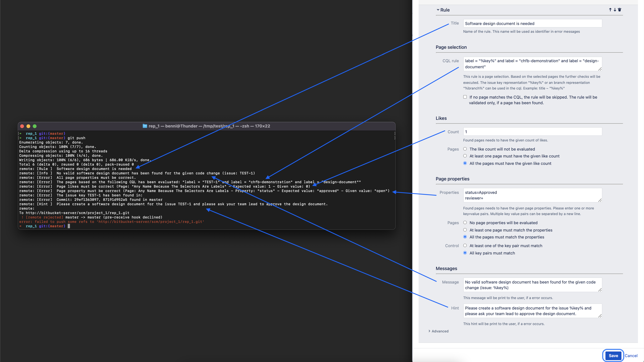
Task: Select 'At least one page must have the given like count'
Action: click(x=465, y=156)
